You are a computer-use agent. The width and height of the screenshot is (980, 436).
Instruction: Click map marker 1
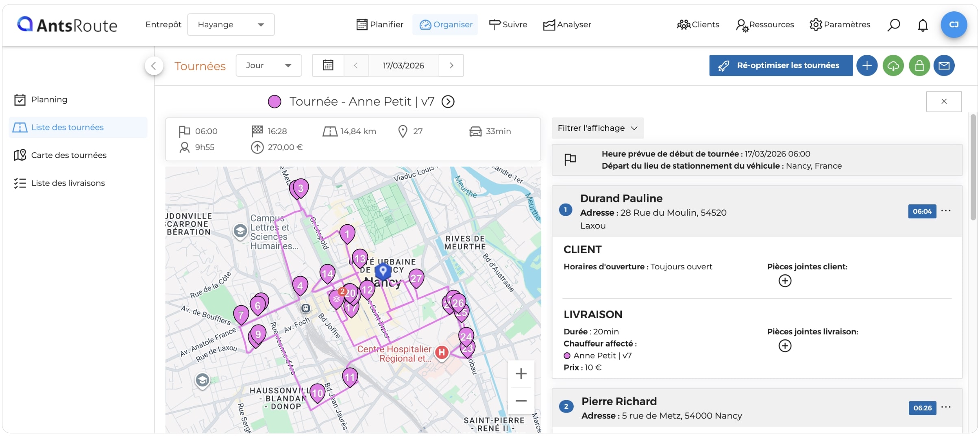pyautogui.click(x=347, y=234)
